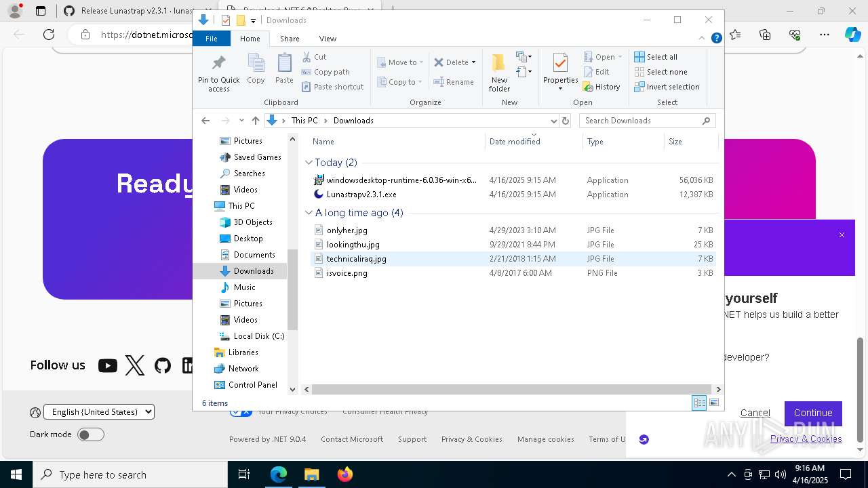Switch to the Home ribbon tab
This screenshot has width=868, height=488.
coord(250,39)
